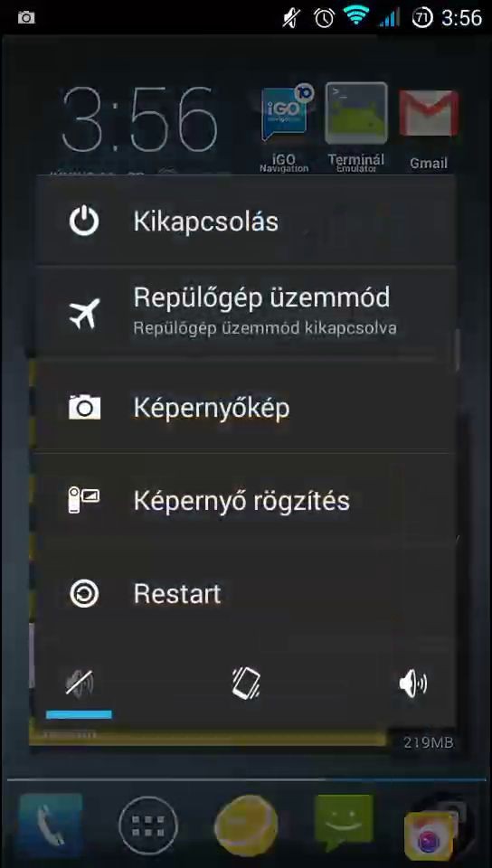Start Képernyő rögzítés screen recording
The image size is (492, 868).
point(245,500)
